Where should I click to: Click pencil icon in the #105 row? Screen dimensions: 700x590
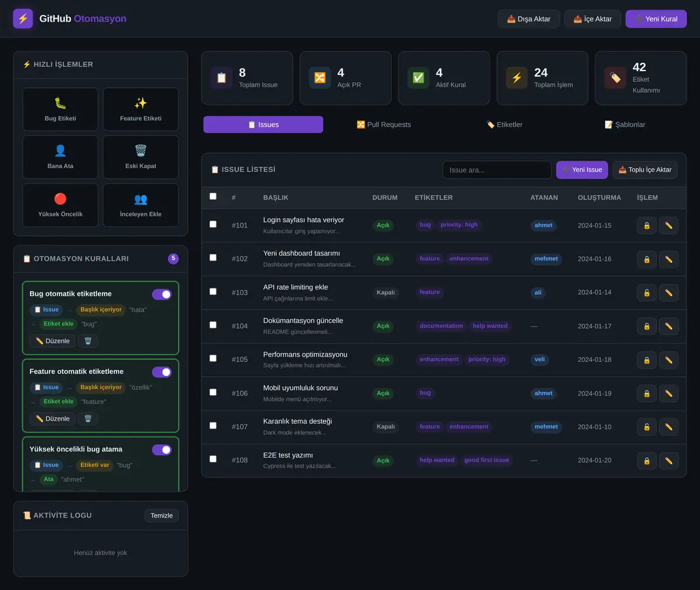coord(668,359)
